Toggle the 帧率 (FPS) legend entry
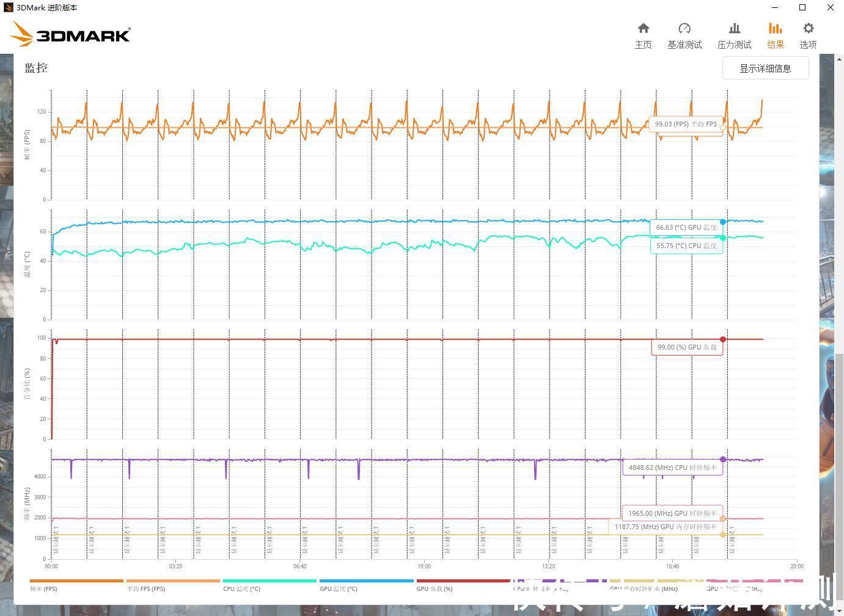This screenshot has width=844, height=616. 76,585
